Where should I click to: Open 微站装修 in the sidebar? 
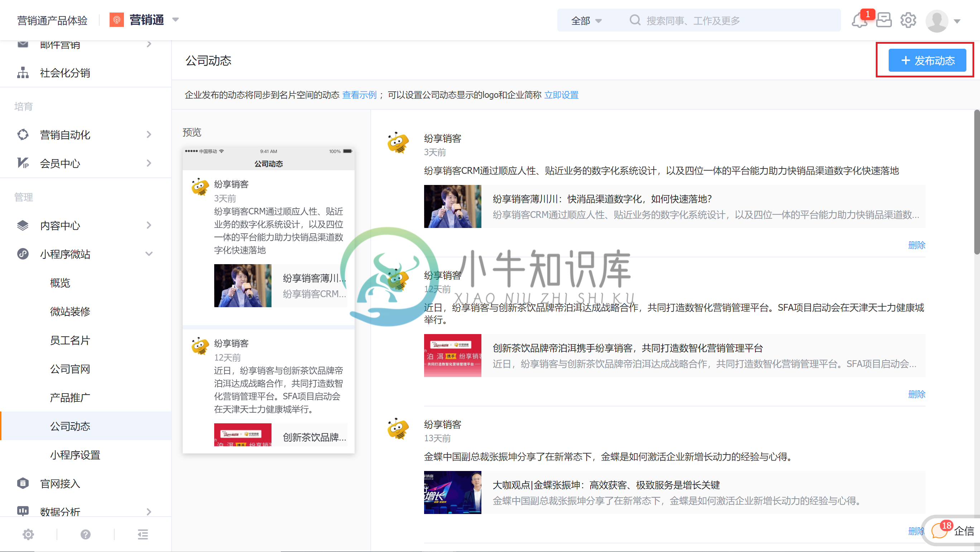[70, 311]
